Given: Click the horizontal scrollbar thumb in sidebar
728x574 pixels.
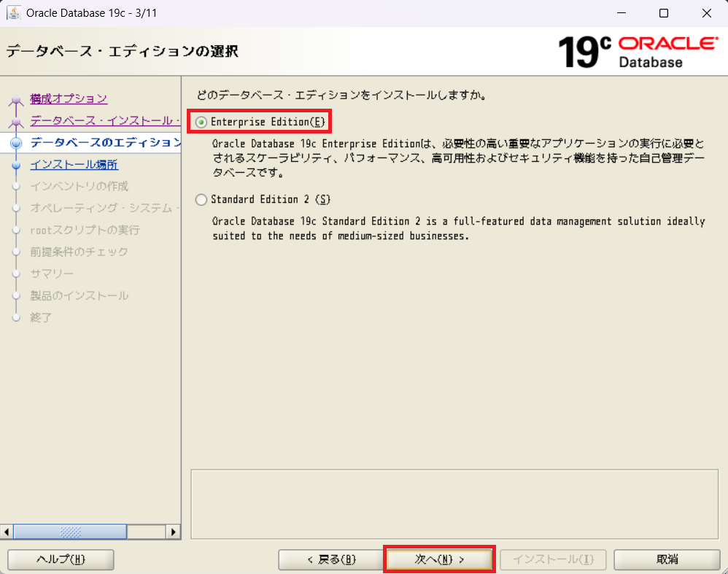Looking at the screenshot, I should coord(70,532).
